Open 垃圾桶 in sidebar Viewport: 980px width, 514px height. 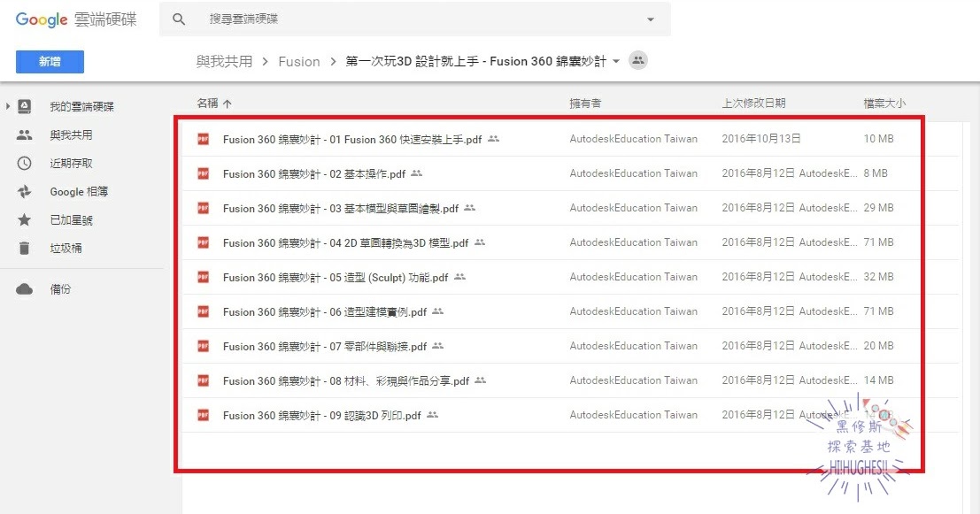[66, 248]
